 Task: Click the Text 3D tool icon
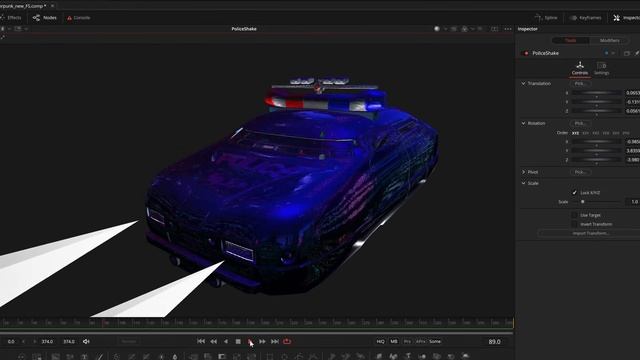[408, 356]
